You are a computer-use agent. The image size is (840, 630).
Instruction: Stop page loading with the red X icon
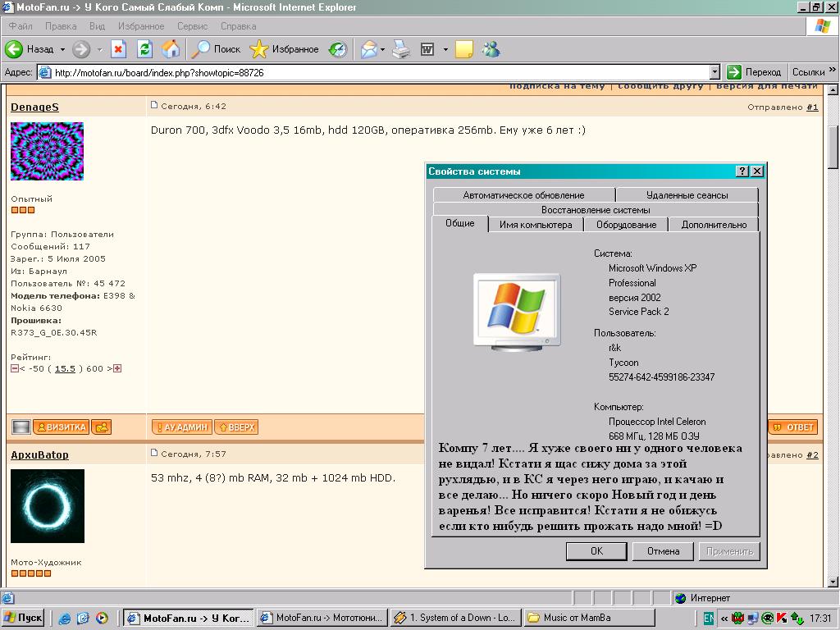pyautogui.click(x=118, y=49)
